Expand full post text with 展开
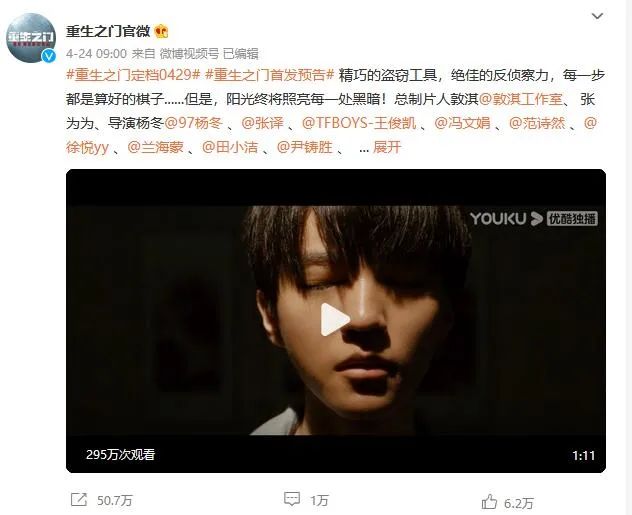The height and width of the screenshot is (515, 632). (387, 147)
